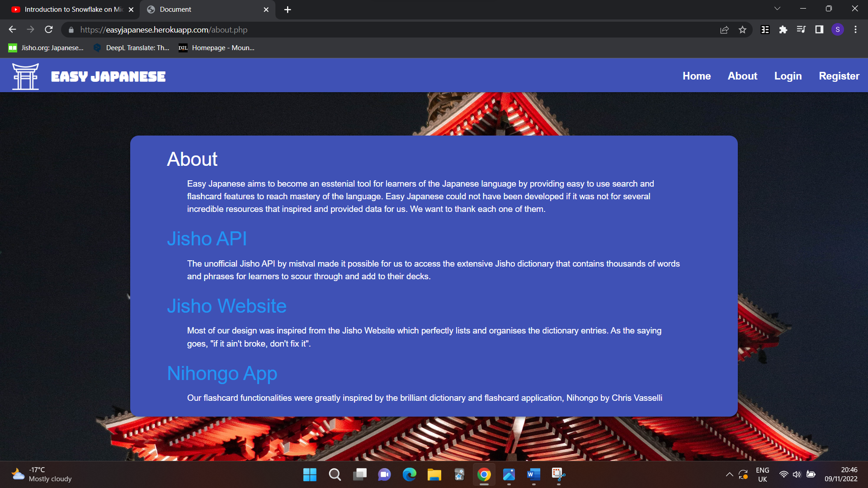Viewport: 868px width, 488px height.
Task: Click the address bar URL
Action: [164, 30]
